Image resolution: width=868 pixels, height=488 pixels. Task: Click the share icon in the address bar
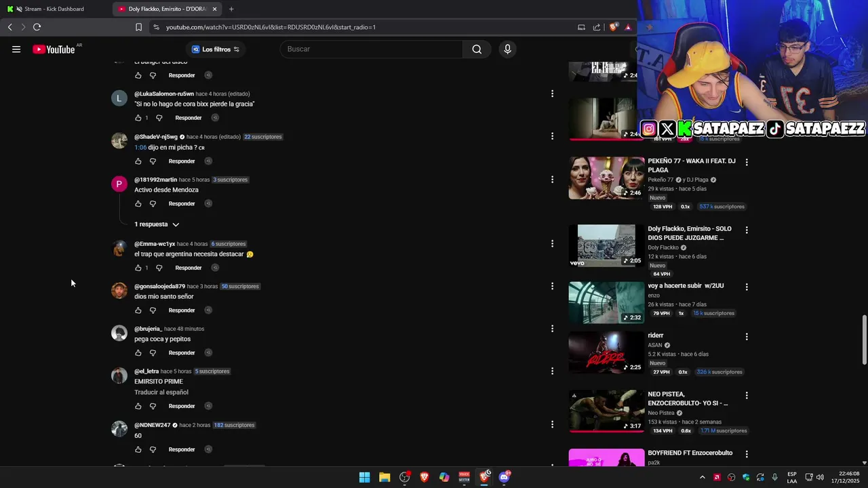(597, 27)
